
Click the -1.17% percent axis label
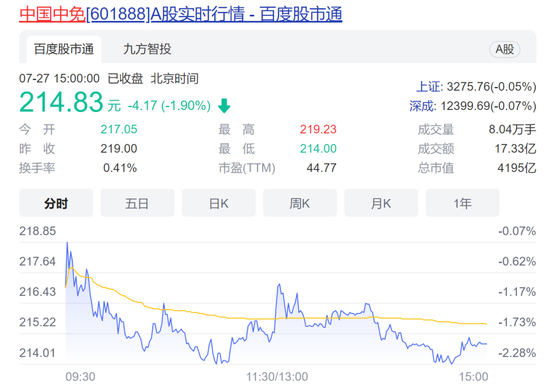click(517, 292)
